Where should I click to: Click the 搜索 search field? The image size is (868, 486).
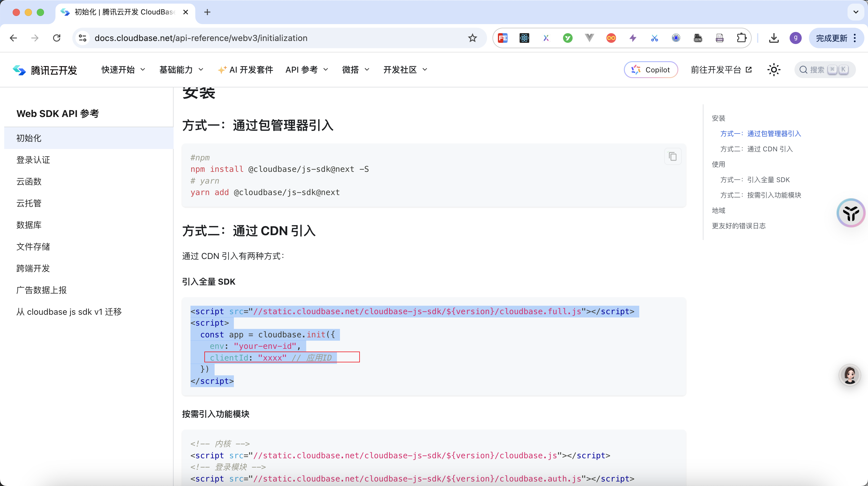825,70
